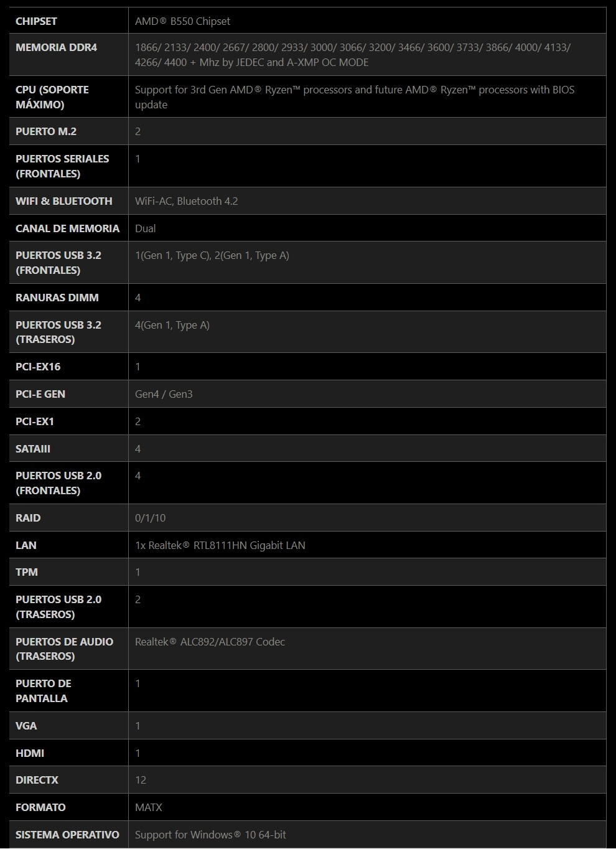Click the Gen4 / Gen3 value
The width and height of the screenshot is (616, 849).
click(164, 394)
